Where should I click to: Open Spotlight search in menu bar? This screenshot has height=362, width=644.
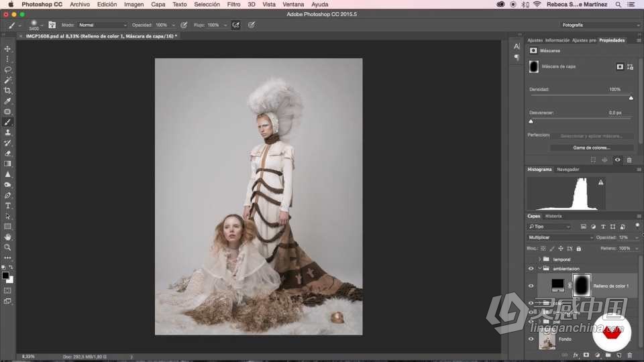[x=618, y=5]
